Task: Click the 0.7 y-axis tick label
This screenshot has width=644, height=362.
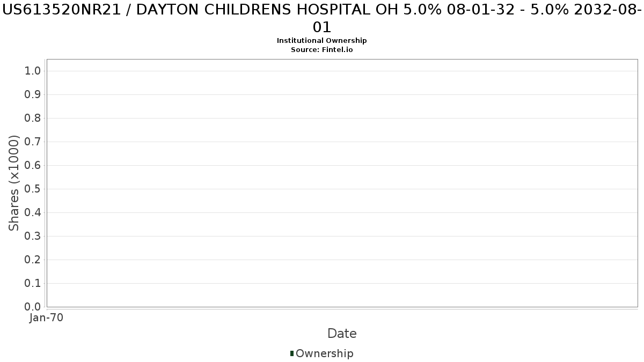Action: 33,142
